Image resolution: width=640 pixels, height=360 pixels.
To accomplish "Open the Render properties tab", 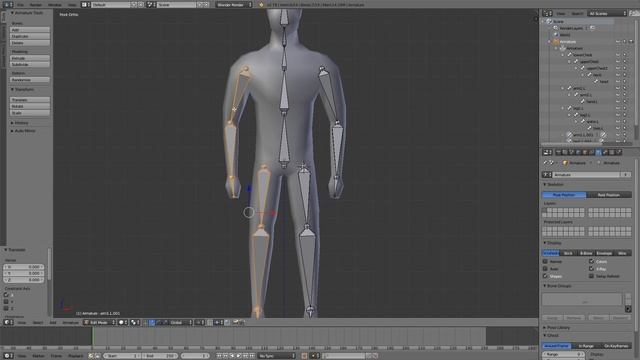I will point(558,152).
